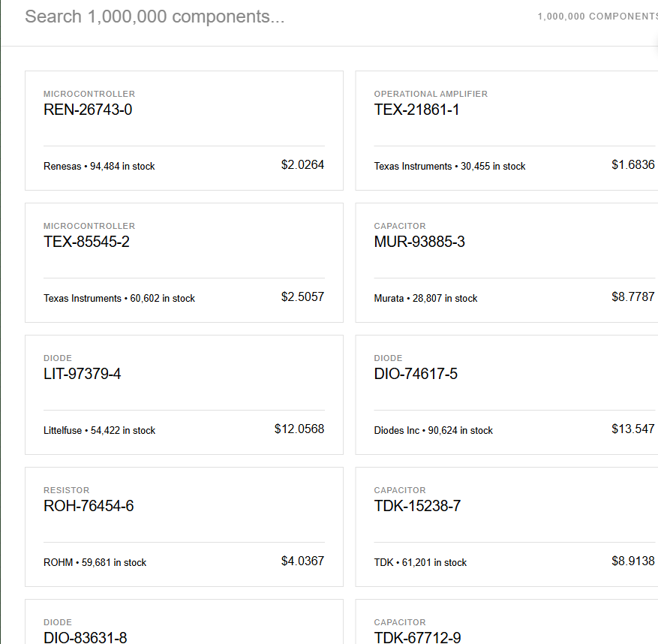Click Texas Instruments • 60,602 in stock text

[x=119, y=299]
